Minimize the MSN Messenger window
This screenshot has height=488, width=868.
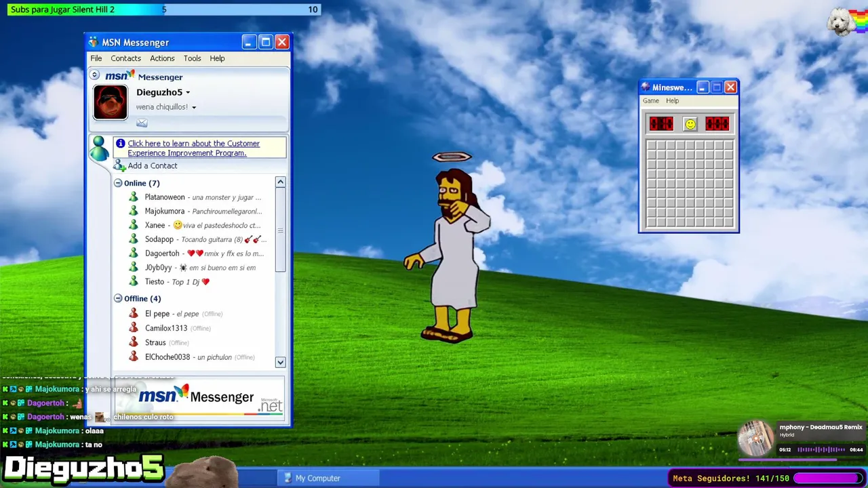pyautogui.click(x=248, y=42)
